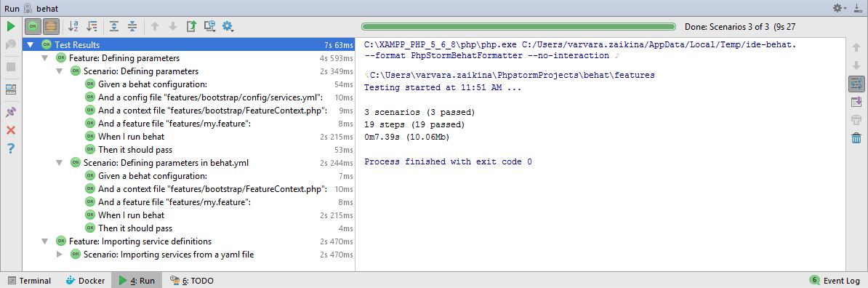Collapse all test tree nodes

click(132, 26)
